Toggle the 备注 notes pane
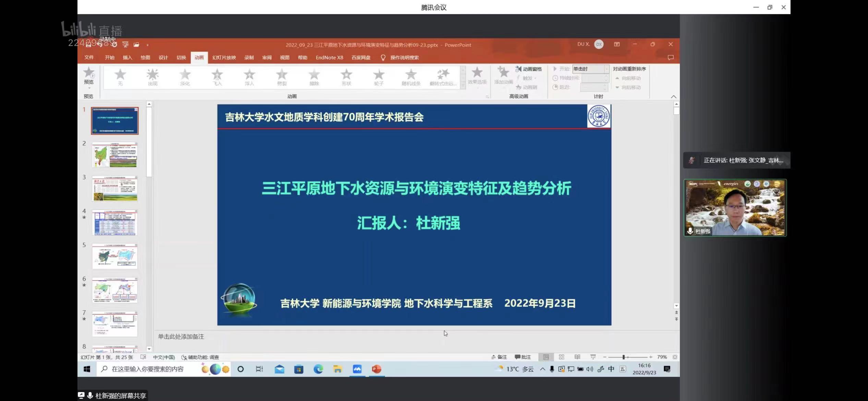The image size is (868, 401). (499, 357)
